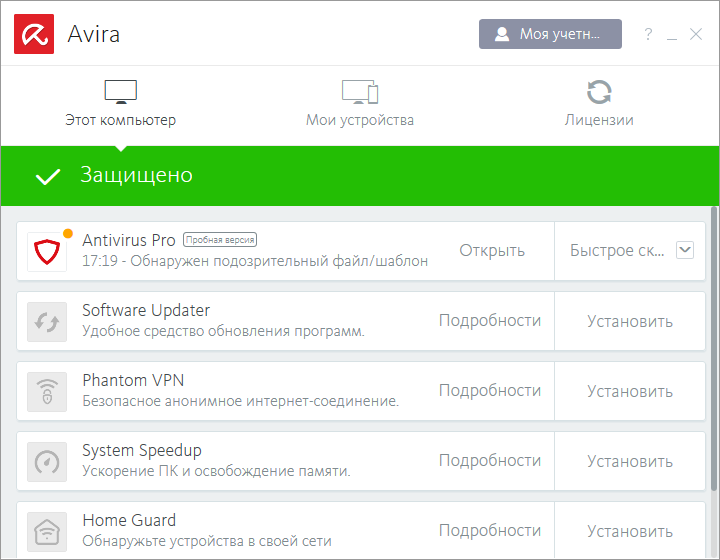720x560 pixels.
Task: Click the Phantom VPN lock icon
Action: coord(47,392)
